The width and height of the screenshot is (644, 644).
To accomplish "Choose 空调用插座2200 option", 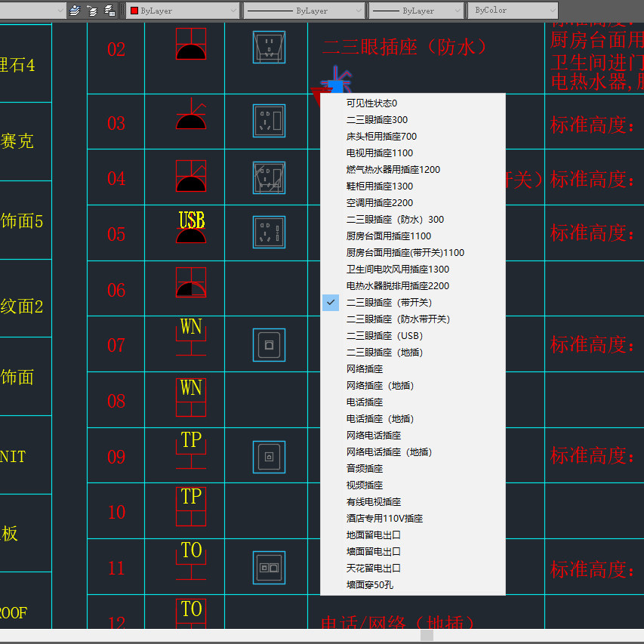I will pos(413,203).
